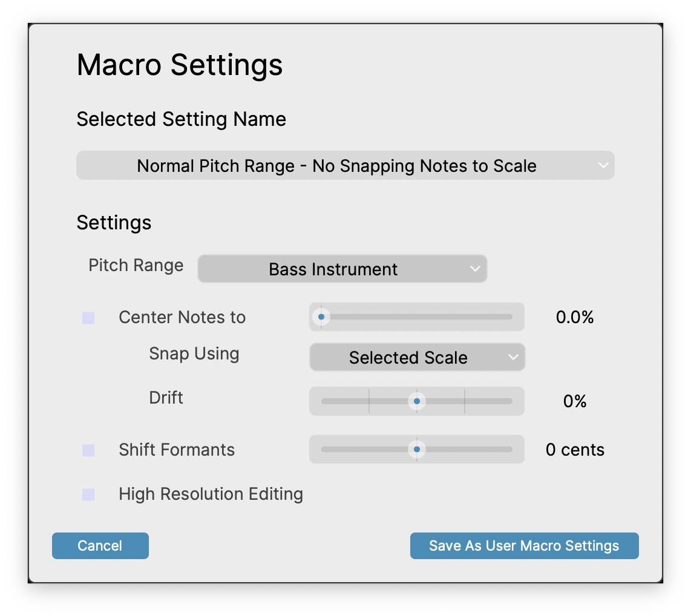Open the Selected Setting Name dropdown

coord(345,165)
